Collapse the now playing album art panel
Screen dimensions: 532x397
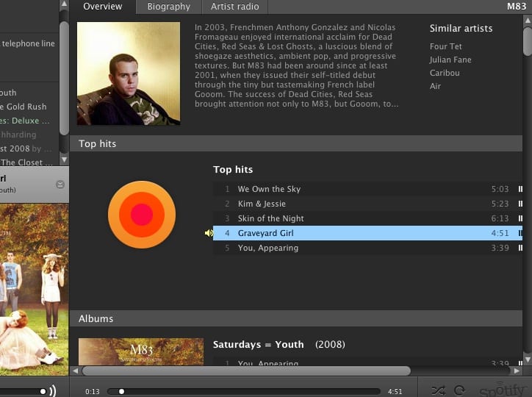point(60,185)
